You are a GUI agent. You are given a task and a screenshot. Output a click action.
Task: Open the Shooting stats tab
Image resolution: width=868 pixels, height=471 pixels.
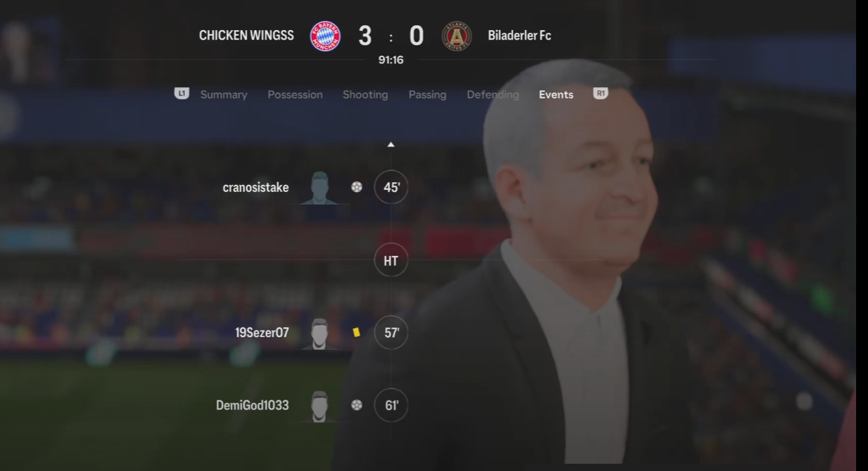365,94
